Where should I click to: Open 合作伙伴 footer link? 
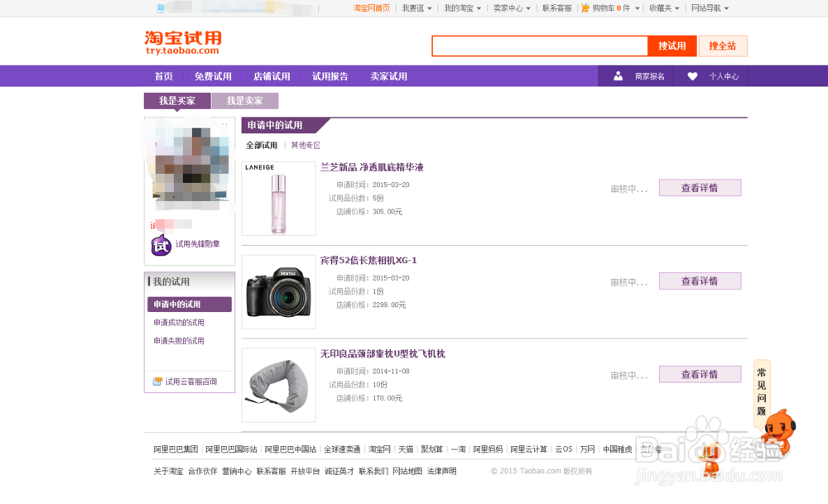pyautogui.click(x=203, y=471)
